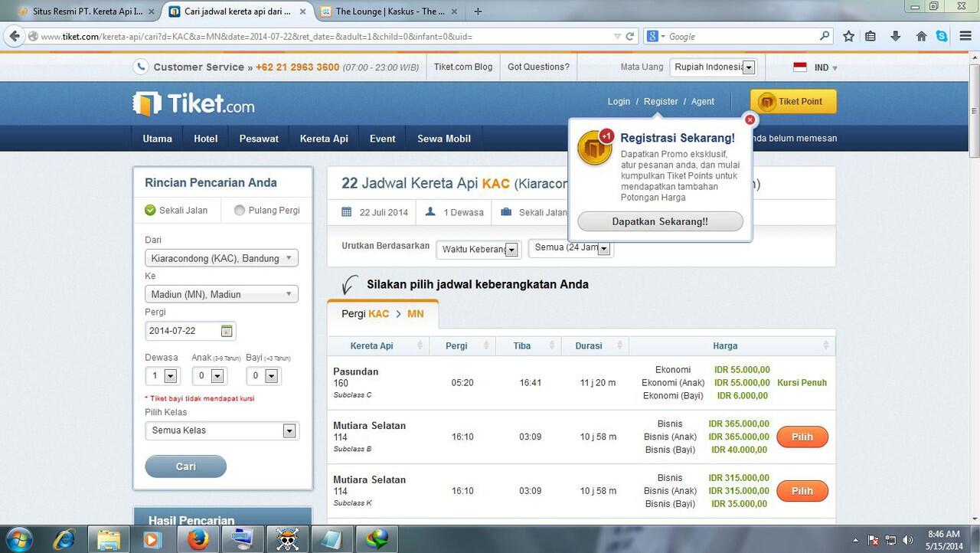Launch Internet Explorer from the taskbar

[64, 539]
